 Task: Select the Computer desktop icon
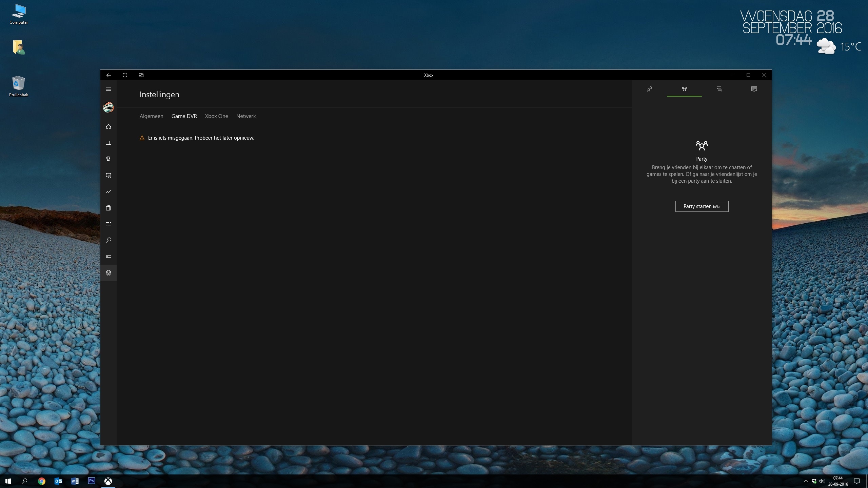point(19,14)
